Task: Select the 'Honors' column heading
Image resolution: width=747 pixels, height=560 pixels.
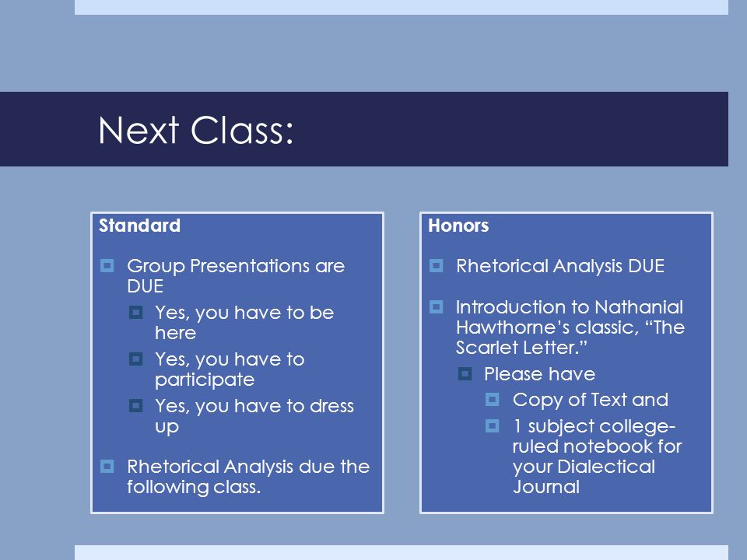Action: [x=458, y=226]
